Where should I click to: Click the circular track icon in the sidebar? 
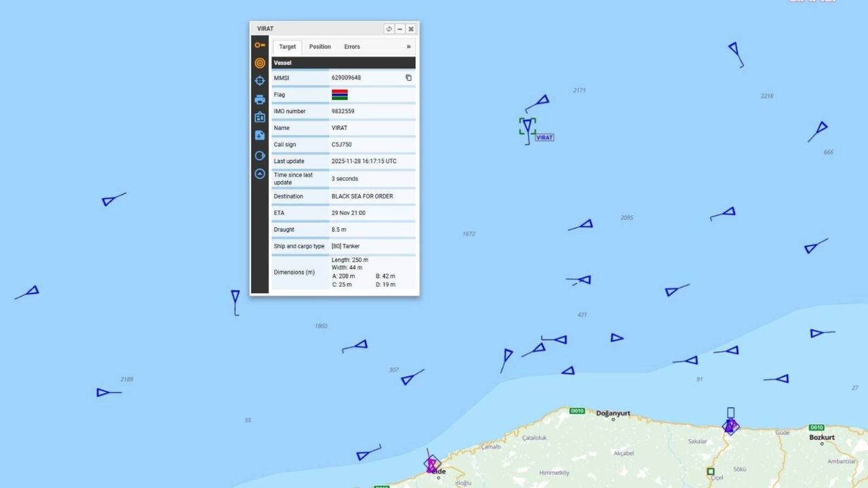[260, 156]
